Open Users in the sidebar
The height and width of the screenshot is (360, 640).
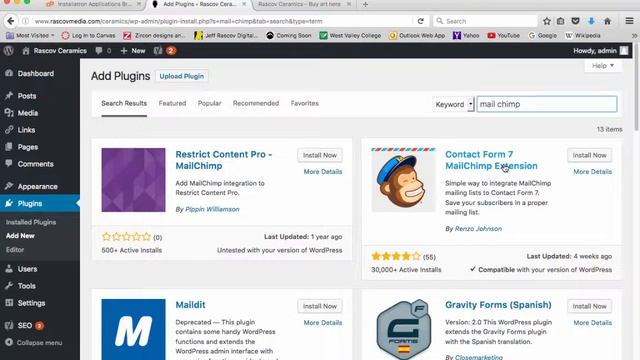pyautogui.click(x=27, y=269)
